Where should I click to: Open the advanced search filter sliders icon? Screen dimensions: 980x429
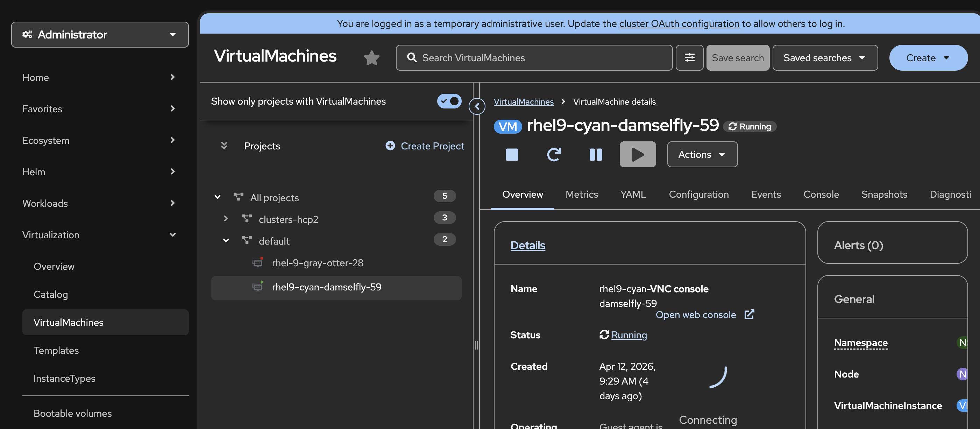pyautogui.click(x=689, y=58)
